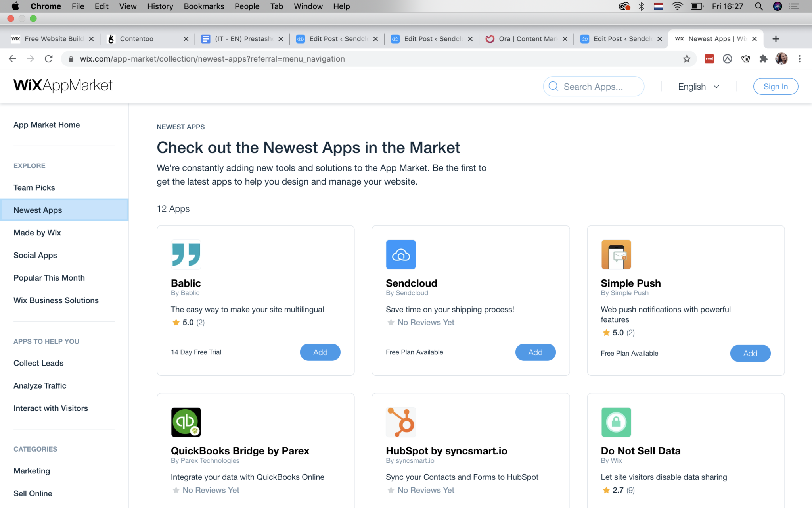Open the Apple menu
The image size is (812, 508).
tap(15, 6)
